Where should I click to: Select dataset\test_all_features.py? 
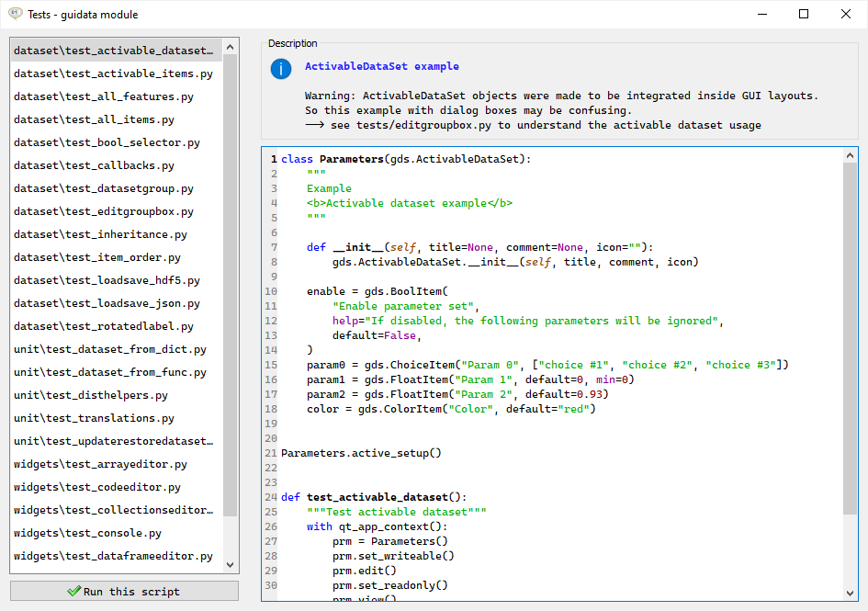(117, 96)
